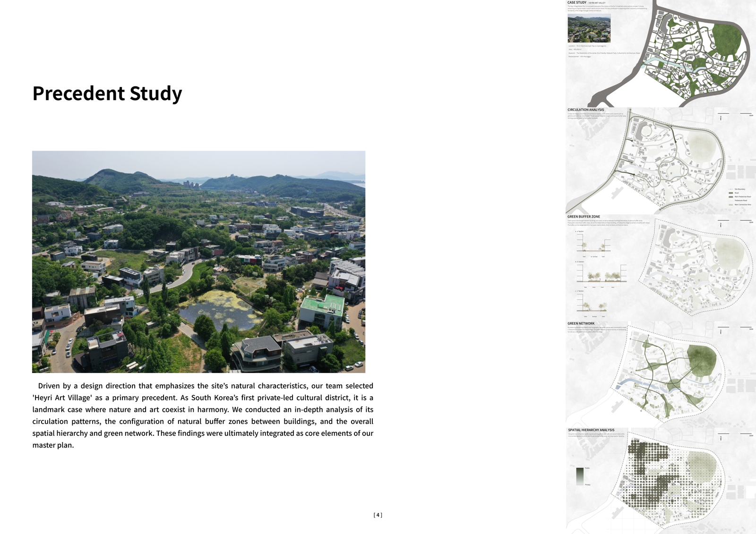
Task: Click the north arrow on Spatial Hierarchy map
Action: point(721,438)
